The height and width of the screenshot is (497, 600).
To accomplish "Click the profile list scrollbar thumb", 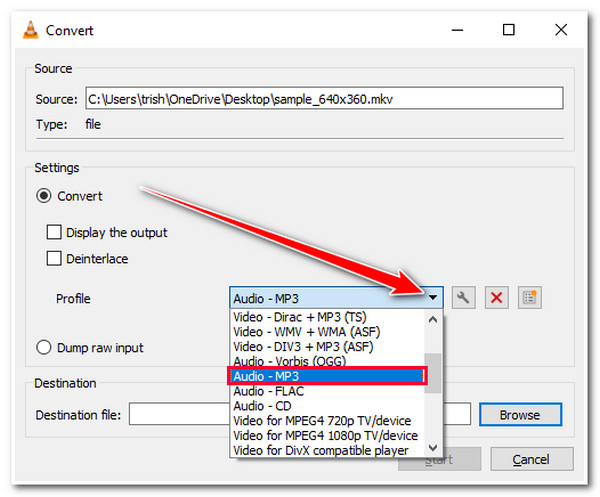I will pos(433,373).
